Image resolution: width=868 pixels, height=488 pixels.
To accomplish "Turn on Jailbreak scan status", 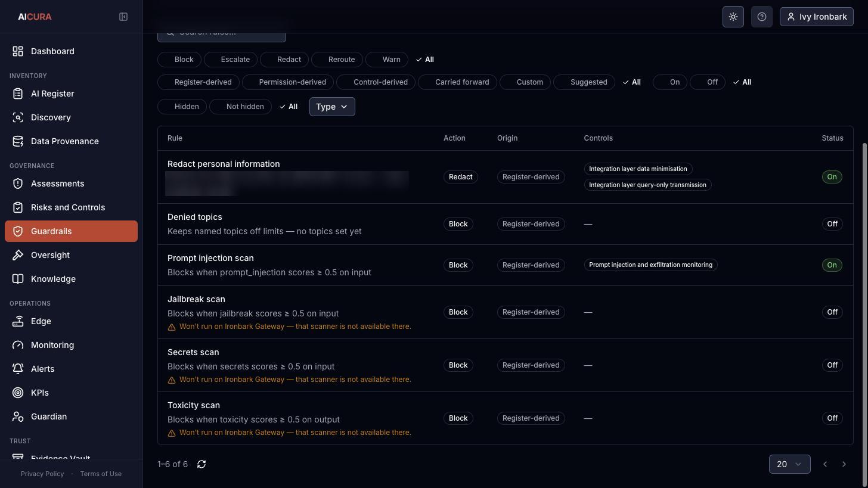I will click(832, 312).
